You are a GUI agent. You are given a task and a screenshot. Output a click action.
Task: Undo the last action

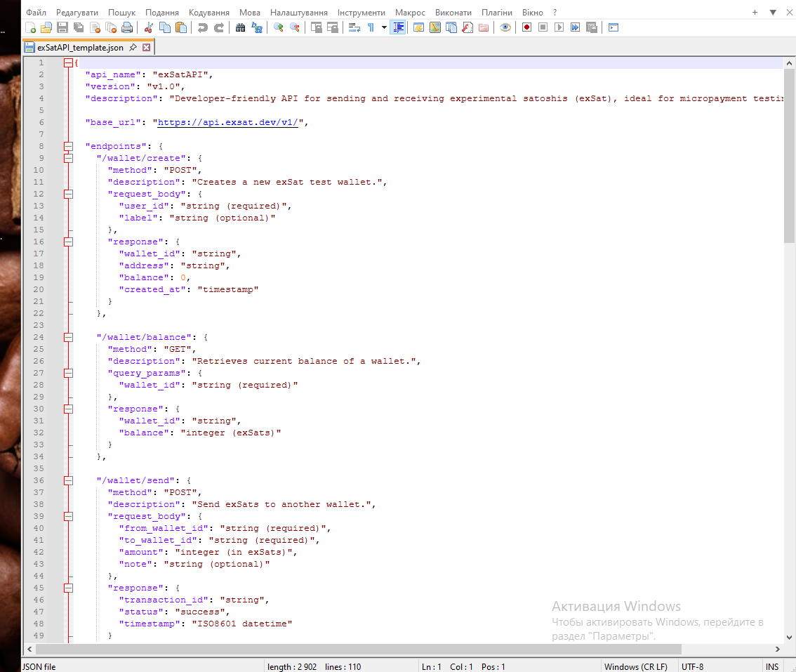203,27
